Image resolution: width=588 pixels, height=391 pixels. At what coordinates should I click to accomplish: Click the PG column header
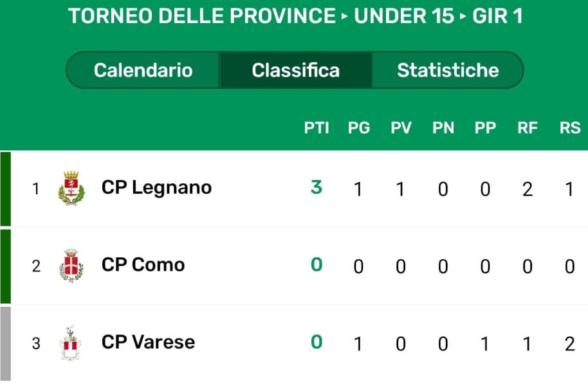point(359,128)
